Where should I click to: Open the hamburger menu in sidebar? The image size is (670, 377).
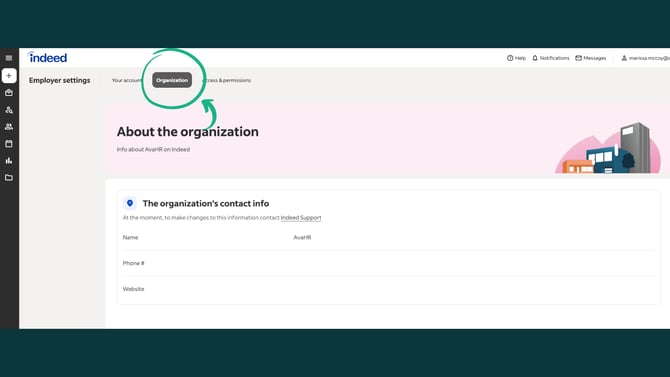(9, 58)
